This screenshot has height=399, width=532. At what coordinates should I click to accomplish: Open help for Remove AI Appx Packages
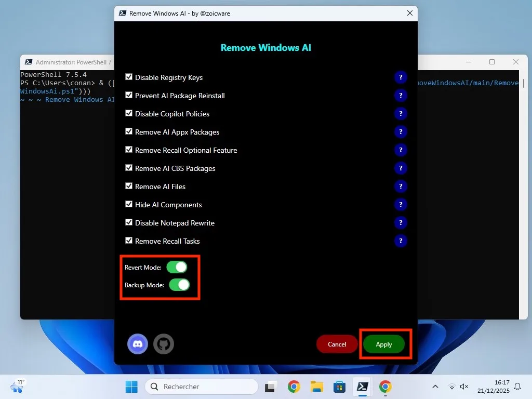point(401,131)
